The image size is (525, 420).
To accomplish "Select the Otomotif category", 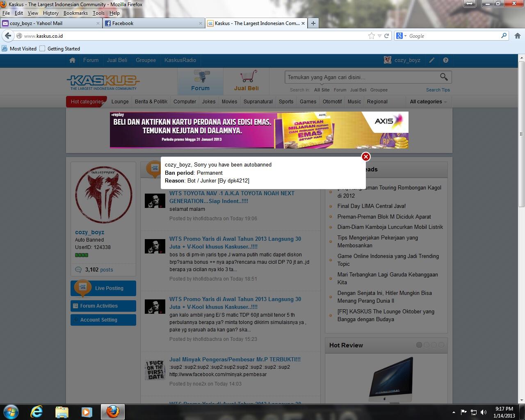I will (x=332, y=102).
